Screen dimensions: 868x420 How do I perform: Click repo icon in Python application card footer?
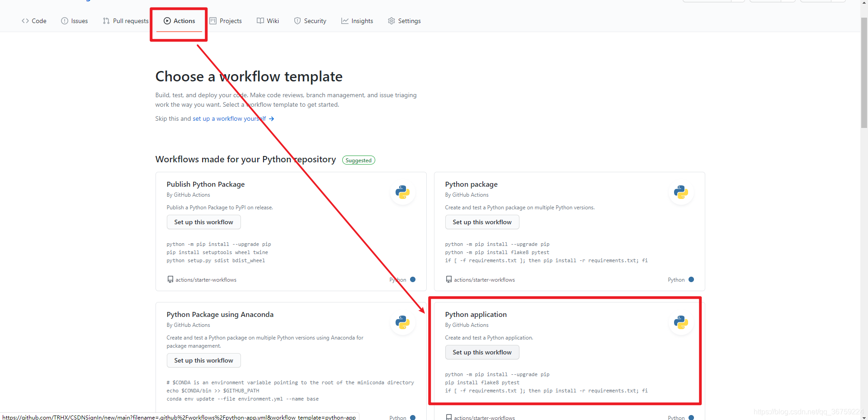(449, 417)
